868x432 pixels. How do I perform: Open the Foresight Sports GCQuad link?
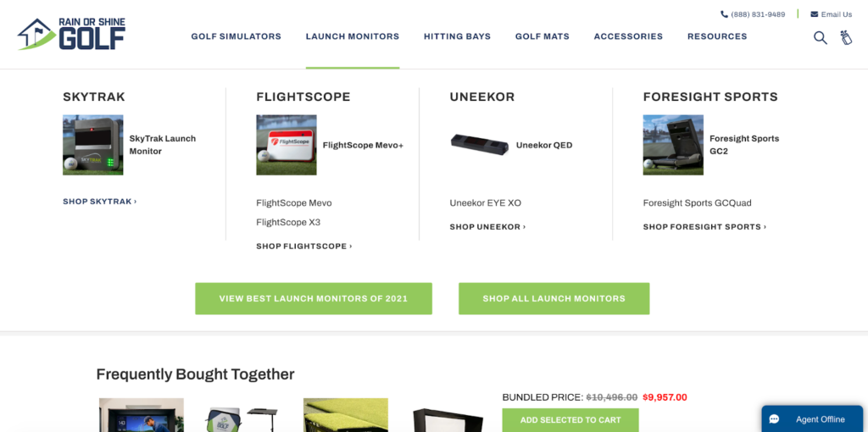[x=698, y=203]
